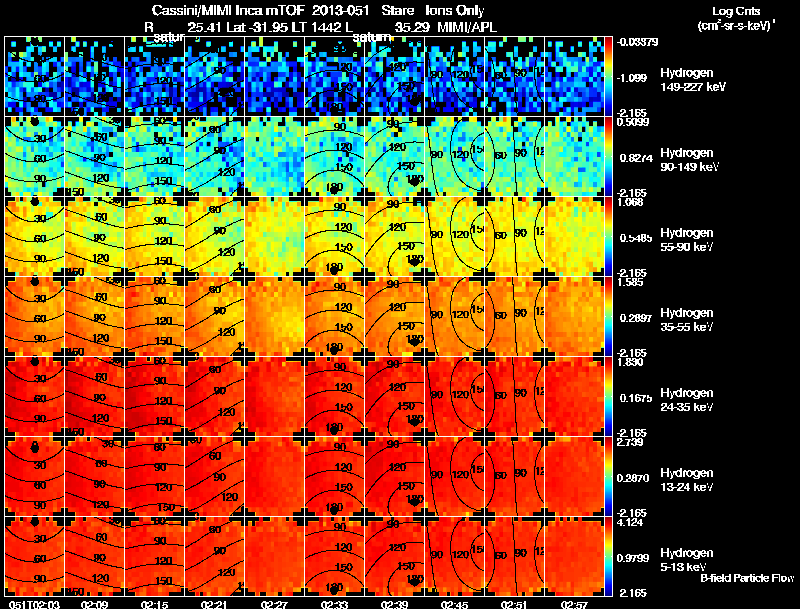Click the 'B-field Particle Flow' caption
This screenshot has height=609, width=800.
[x=747, y=578]
